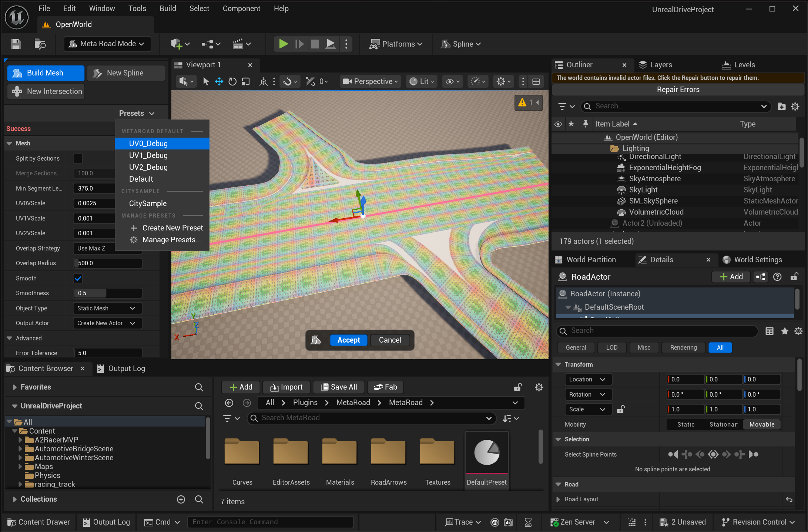The image size is (808, 532).
Task: Reset Road Layout to default arrow
Action: (789, 499)
